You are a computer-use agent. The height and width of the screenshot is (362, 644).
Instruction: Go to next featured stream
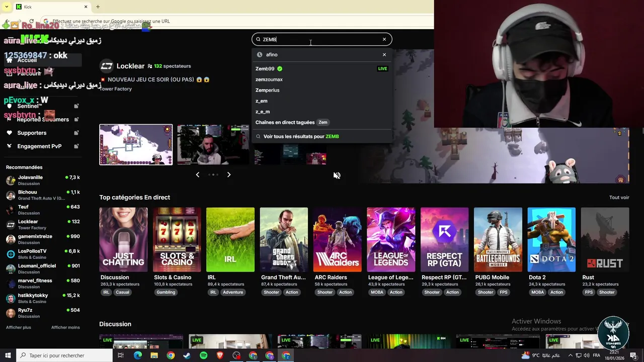[x=229, y=174]
